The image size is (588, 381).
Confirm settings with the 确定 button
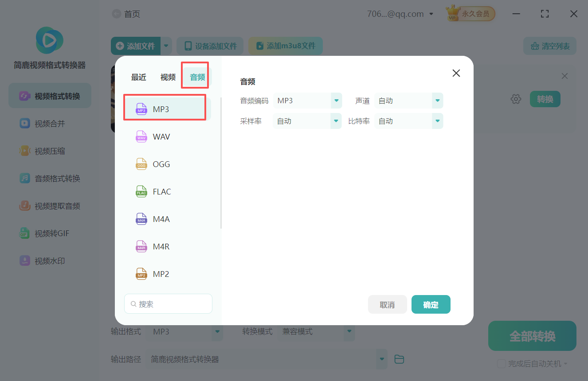click(431, 304)
